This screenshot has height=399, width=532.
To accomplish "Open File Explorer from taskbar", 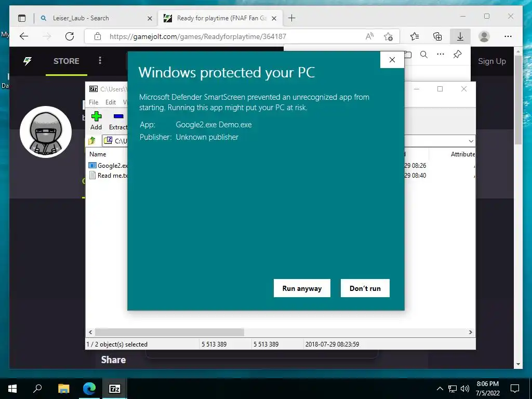I will 63,389.
